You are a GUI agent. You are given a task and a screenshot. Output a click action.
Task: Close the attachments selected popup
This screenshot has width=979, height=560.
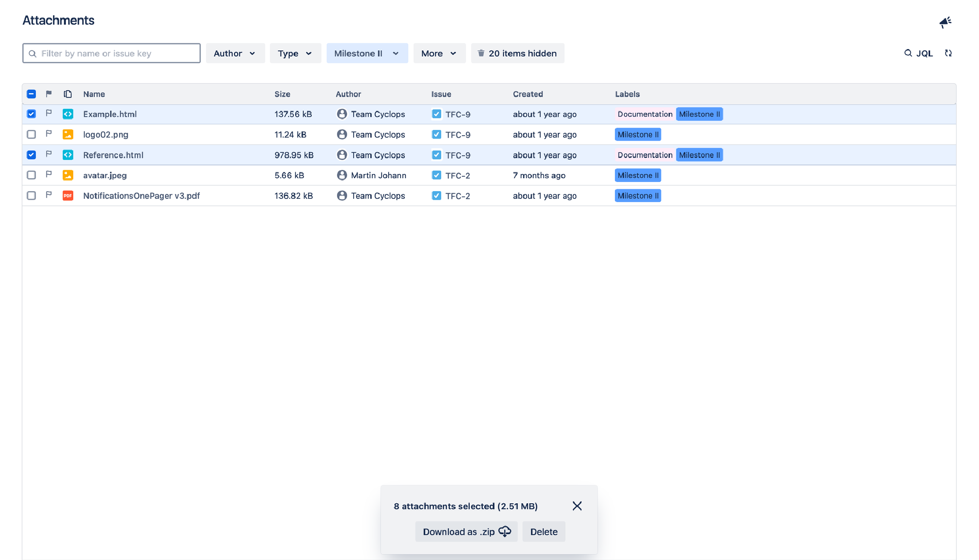(x=577, y=506)
